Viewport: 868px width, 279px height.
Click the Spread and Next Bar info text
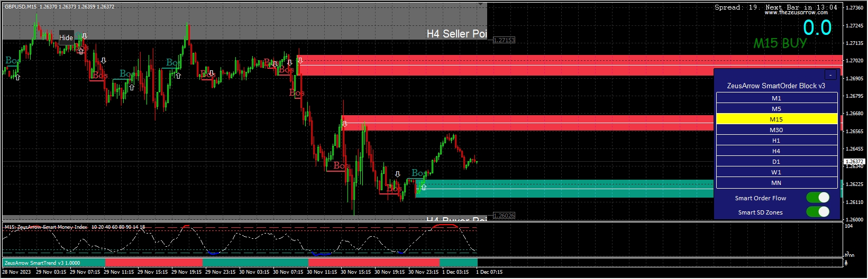click(x=776, y=7)
